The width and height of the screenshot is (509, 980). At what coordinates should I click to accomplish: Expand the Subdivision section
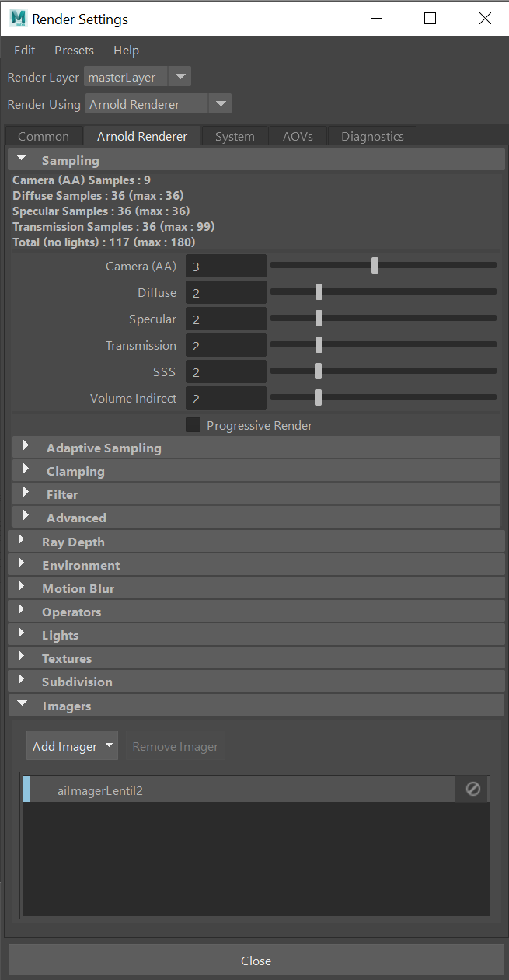[256, 682]
